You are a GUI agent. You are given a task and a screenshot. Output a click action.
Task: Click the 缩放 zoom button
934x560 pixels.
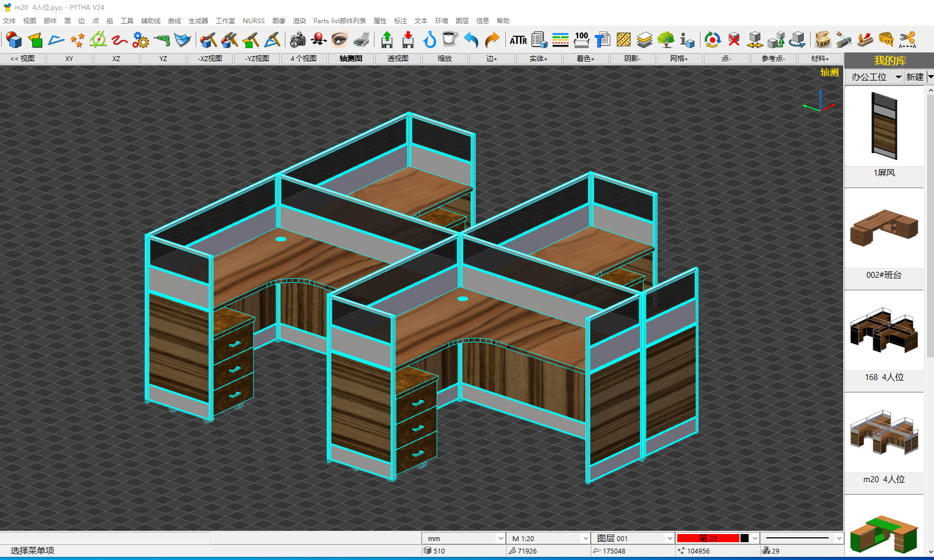click(445, 58)
